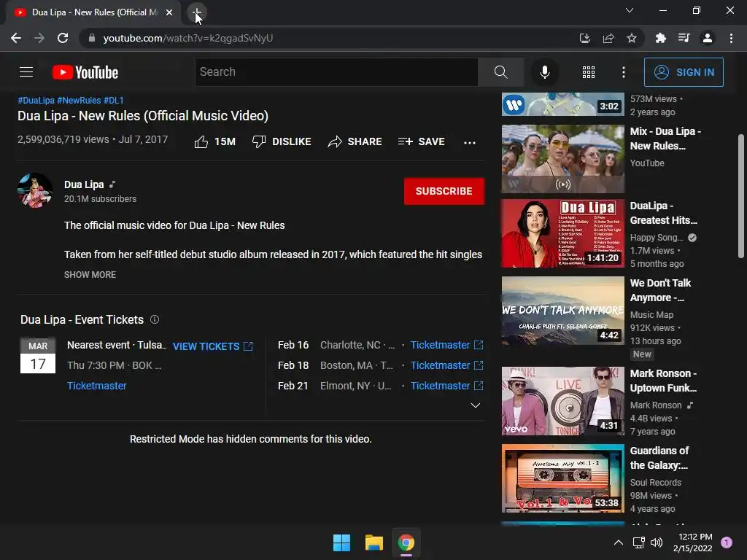
Task: Open Chrome profile icon
Action: click(x=708, y=38)
